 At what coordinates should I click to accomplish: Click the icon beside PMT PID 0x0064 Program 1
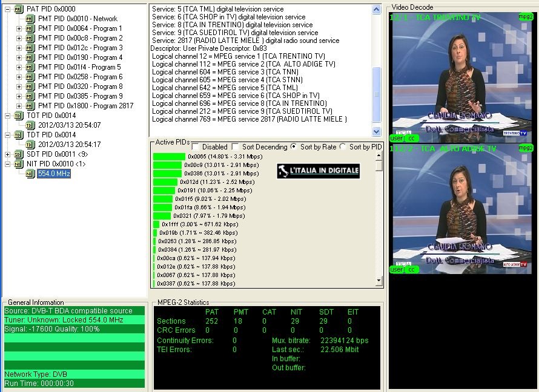click(30, 28)
